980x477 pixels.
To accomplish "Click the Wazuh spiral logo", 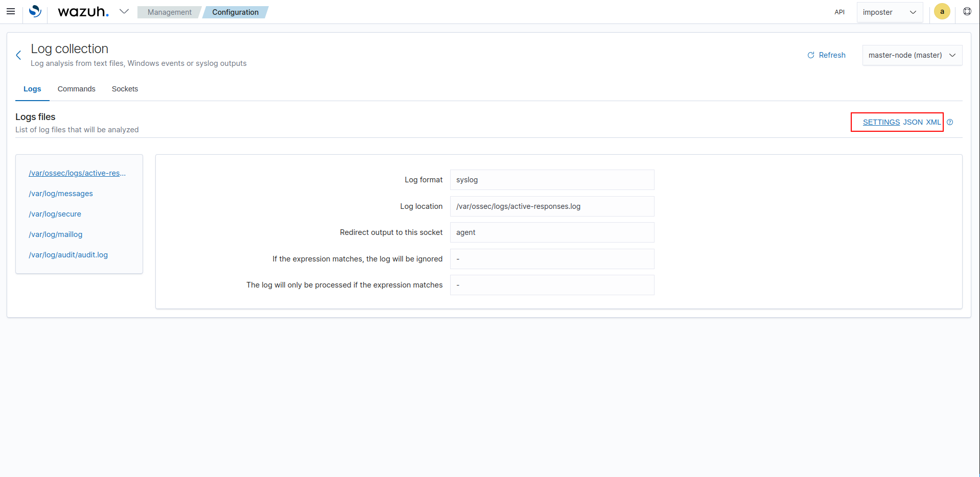I will (34, 11).
